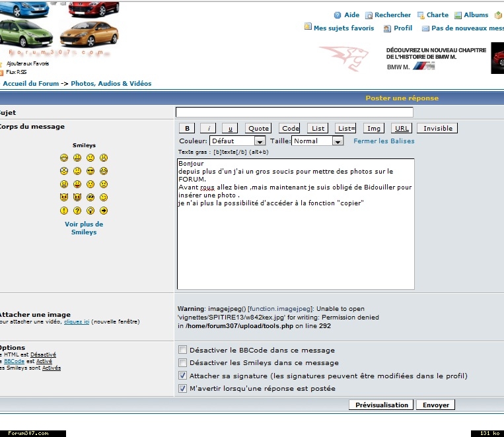Insert the arrow smiley
Viewport: 504px width, 437px height.
click(104, 211)
